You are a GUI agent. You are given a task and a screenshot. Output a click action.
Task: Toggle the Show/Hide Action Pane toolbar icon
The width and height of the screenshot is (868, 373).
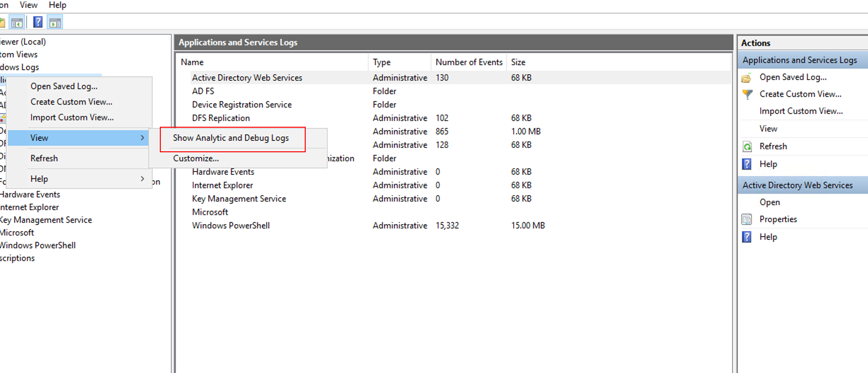(55, 23)
